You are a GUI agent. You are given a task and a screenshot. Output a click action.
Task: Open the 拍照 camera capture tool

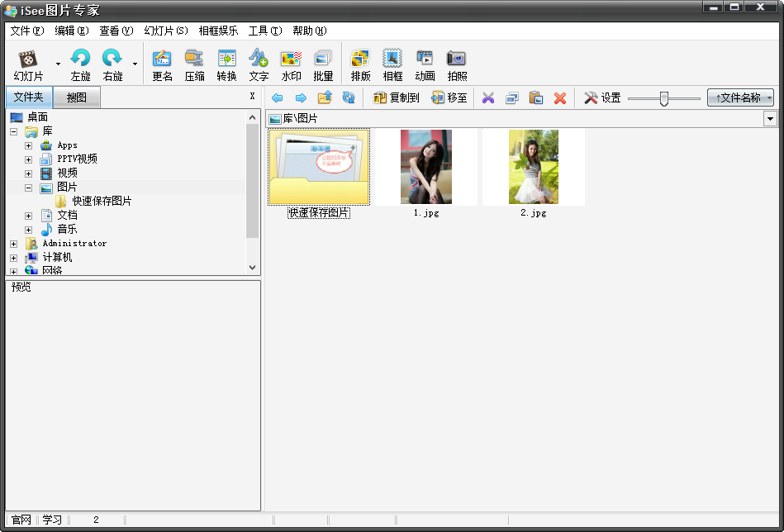point(457,65)
